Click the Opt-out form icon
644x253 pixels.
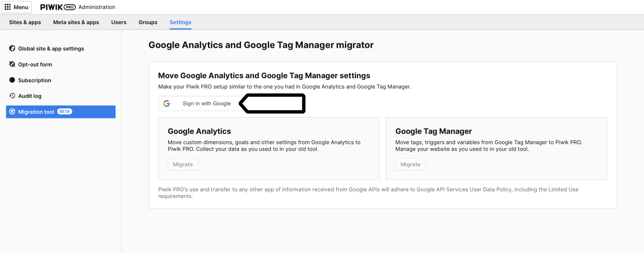pyautogui.click(x=12, y=64)
